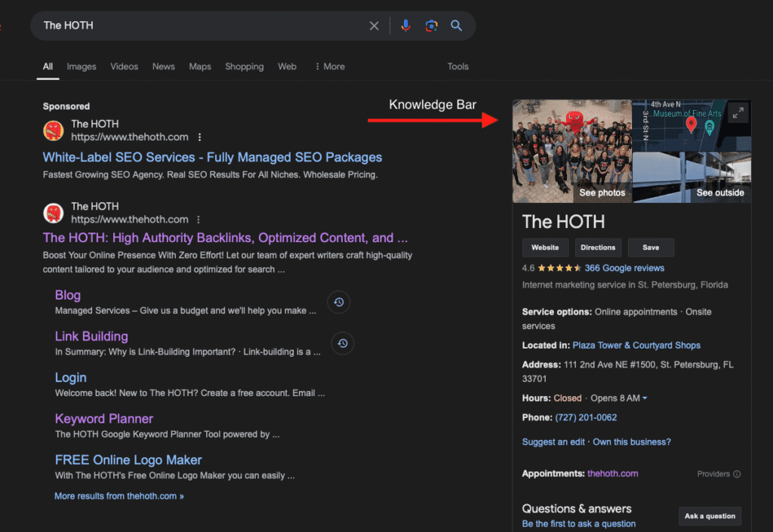Switch to the Images tab
This screenshot has width=773, height=532.
[82, 66]
